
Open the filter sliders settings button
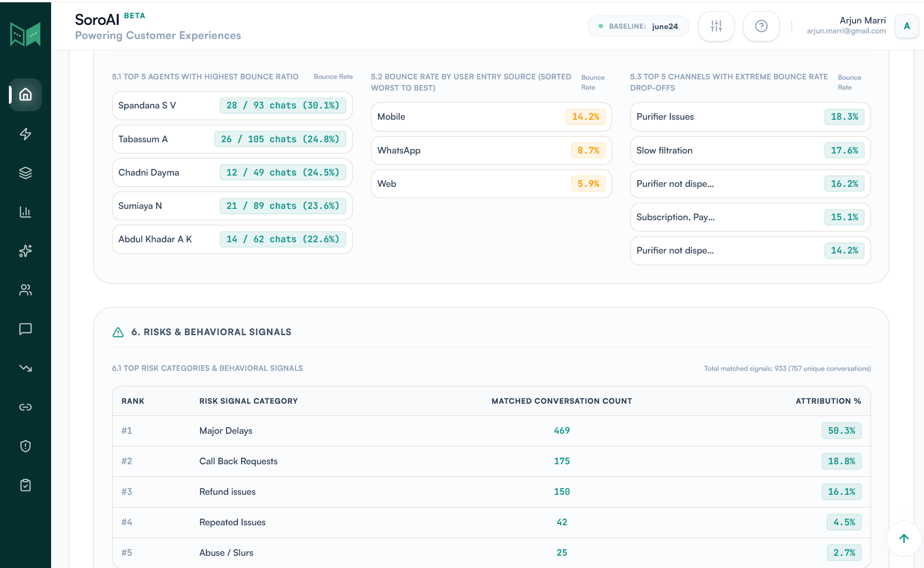point(716,26)
